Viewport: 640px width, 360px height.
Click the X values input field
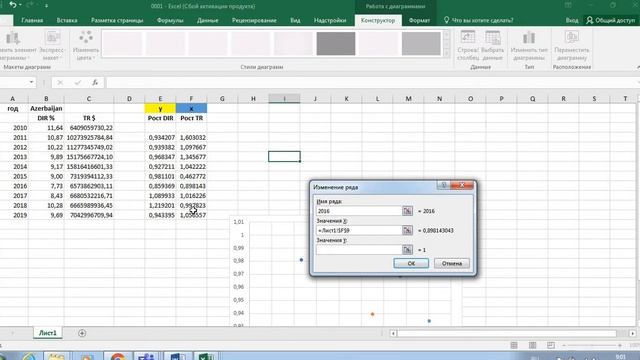[x=359, y=230]
